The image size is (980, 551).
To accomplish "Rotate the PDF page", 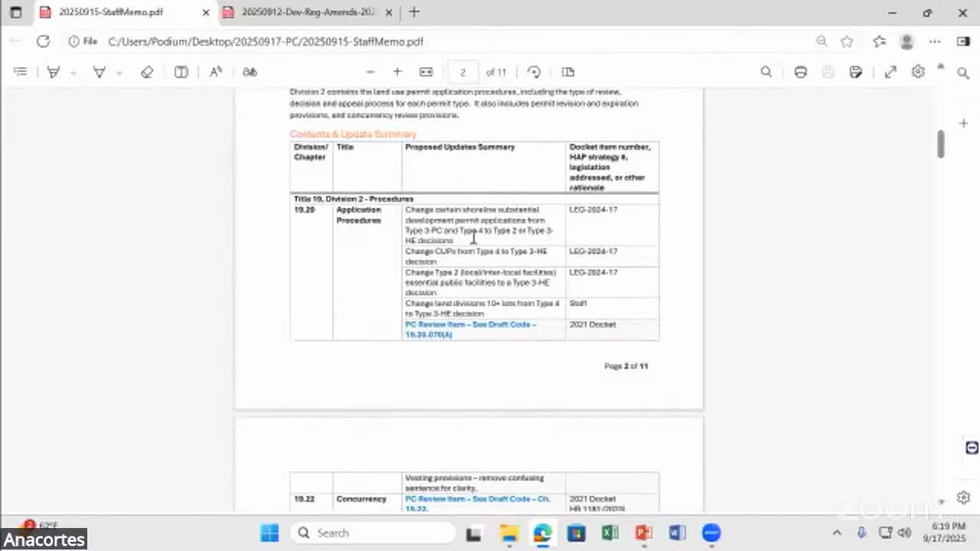I will click(x=534, y=72).
